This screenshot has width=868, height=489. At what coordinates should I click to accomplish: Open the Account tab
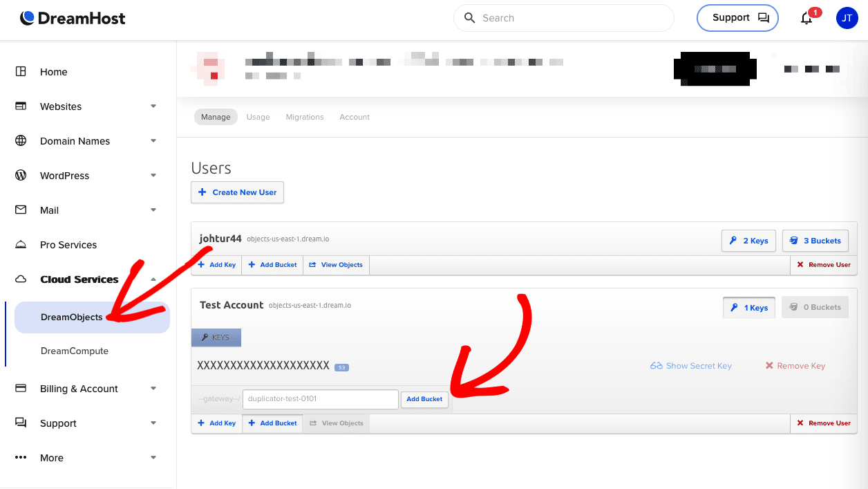tap(355, 118)
